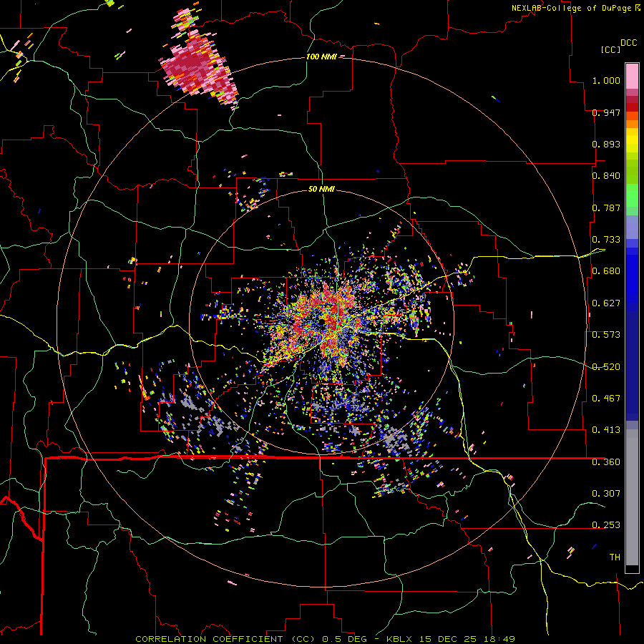Viewport: 644px width, 644px height.
Task: Click the DCC label above the color bar
Action: click(x=628, y=43)
